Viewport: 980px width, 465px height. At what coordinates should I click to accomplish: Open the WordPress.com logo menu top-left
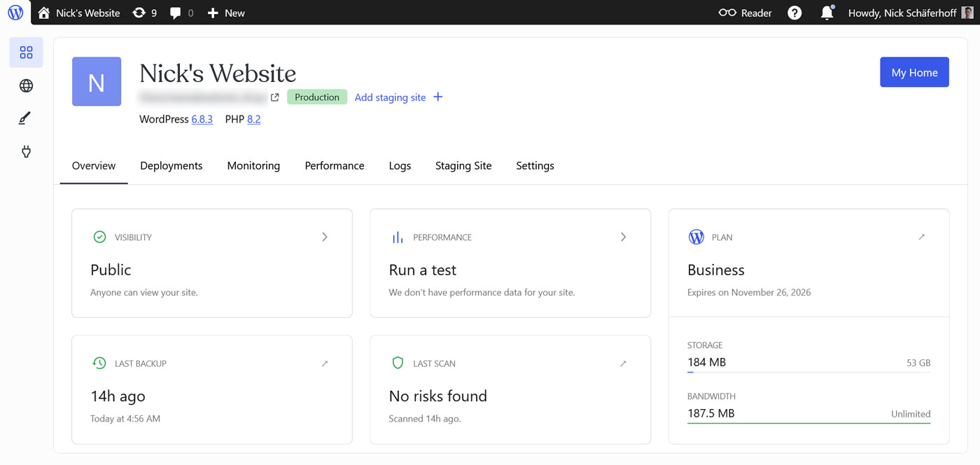pyautogui.click(x=15, y=13)
